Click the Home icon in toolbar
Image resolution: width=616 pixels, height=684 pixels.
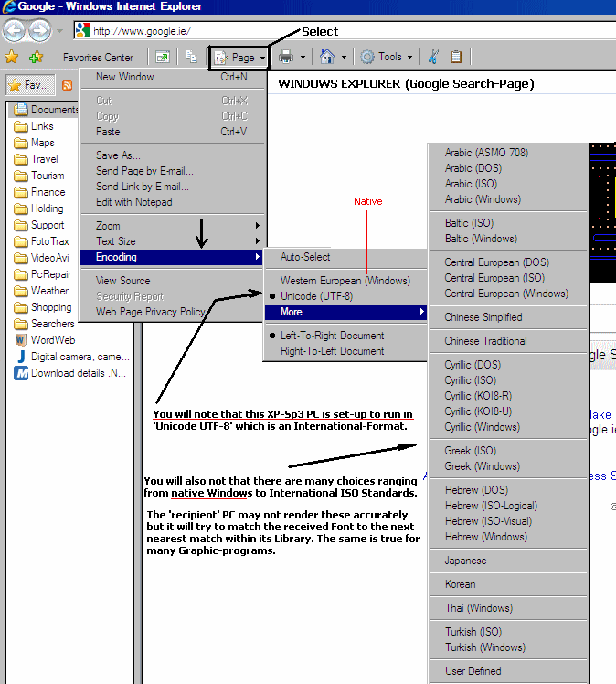click(x=327, y=57)
